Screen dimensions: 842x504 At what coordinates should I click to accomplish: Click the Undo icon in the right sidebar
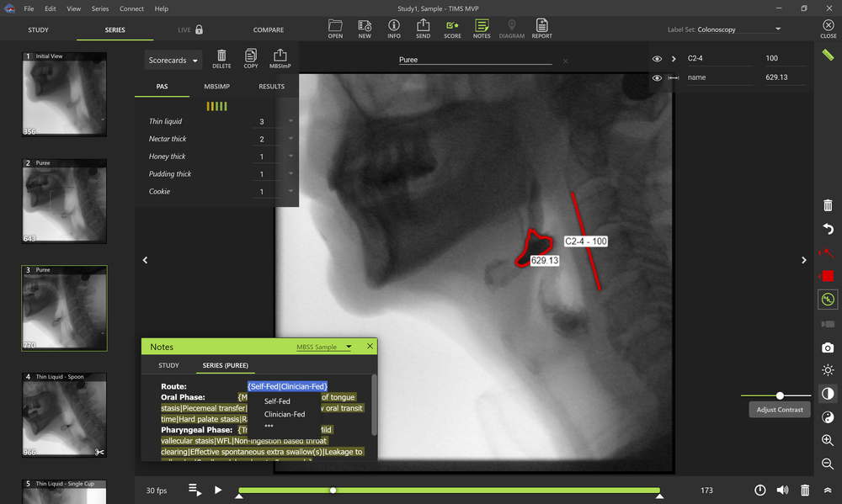(x=828, y=229)
